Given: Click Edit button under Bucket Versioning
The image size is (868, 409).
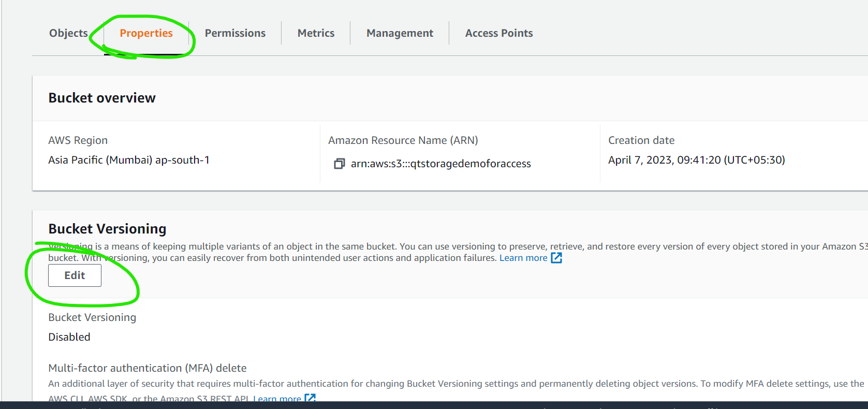Looking at the screenshot, I should click(x=75, y=275).
